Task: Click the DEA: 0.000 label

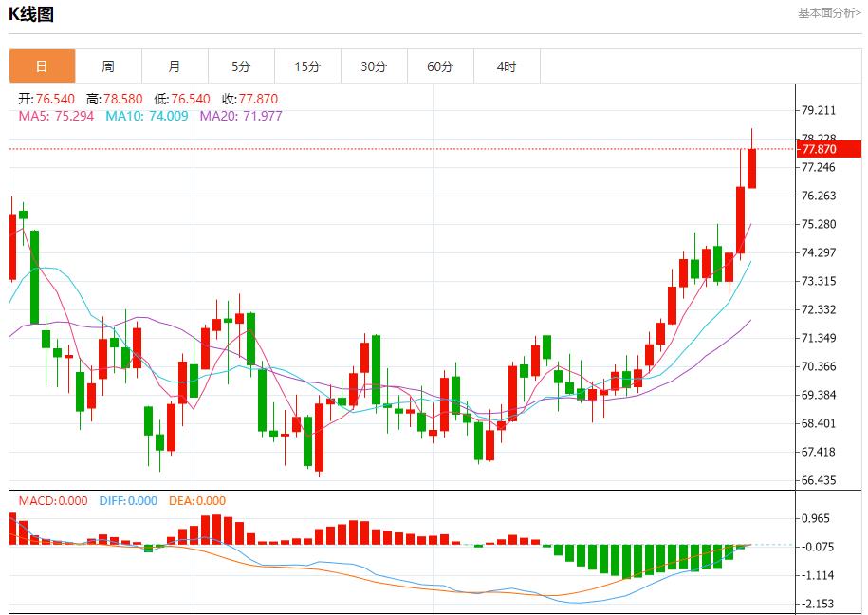Action: (x=197, y=500)
